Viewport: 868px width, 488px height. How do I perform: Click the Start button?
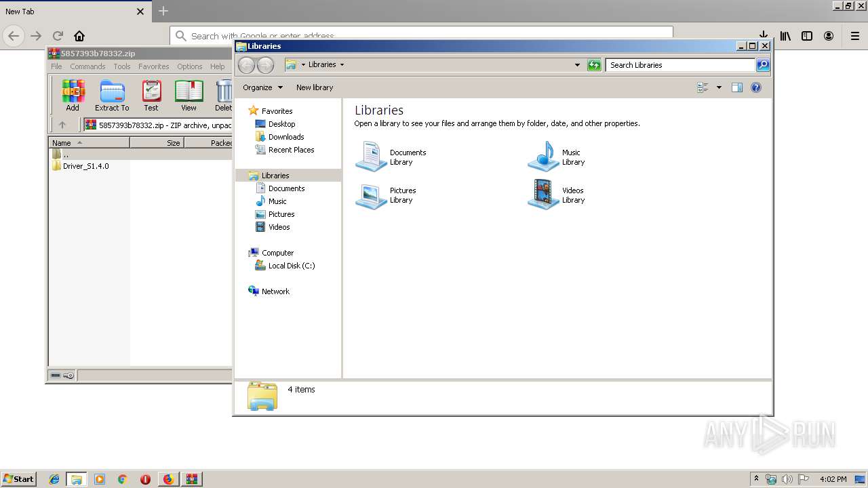pyautogui.click(x=18, y=479)
